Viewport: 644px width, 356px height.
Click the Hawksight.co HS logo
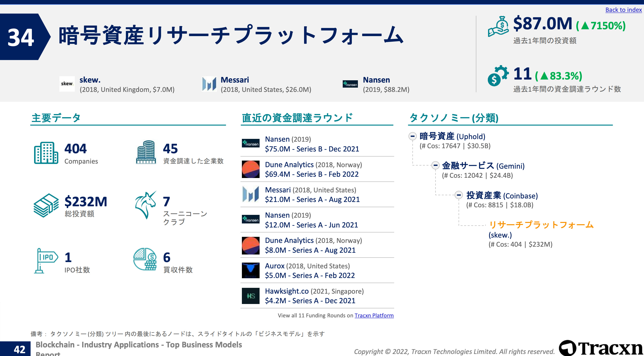pos(250,296)
